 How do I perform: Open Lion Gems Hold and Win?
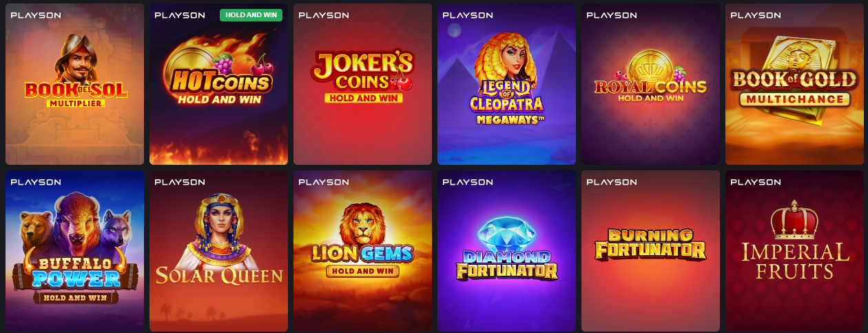(x=362, y=251)
